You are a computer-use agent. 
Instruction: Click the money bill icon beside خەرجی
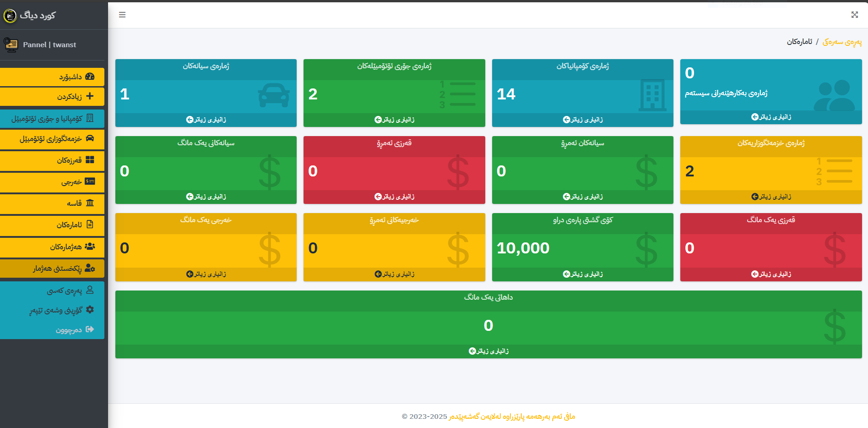90,181
